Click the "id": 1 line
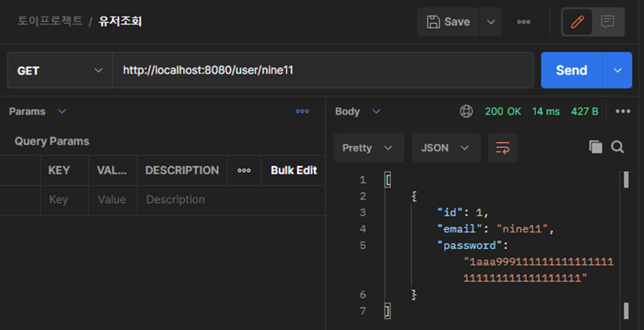Viewport: 644px width, 330px height. [463, 213]
